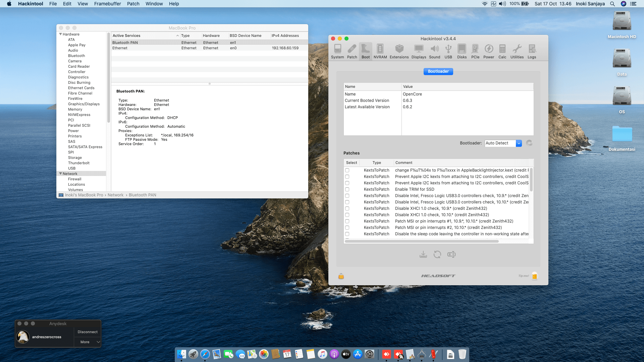The image size is (644, 362).
Task: Open the Inoki Sanjaya user menu
Action: tap(590, 4)
